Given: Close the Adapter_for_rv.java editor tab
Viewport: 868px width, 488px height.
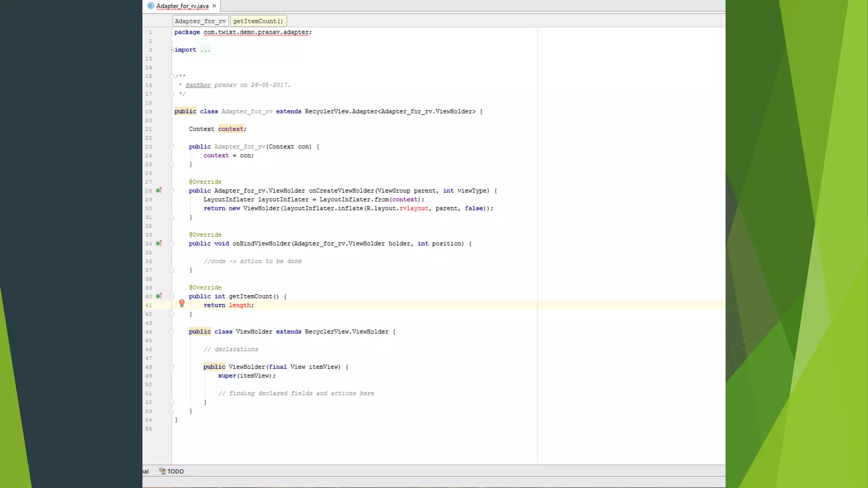Looking at the screenshot, I should point(214,6).
